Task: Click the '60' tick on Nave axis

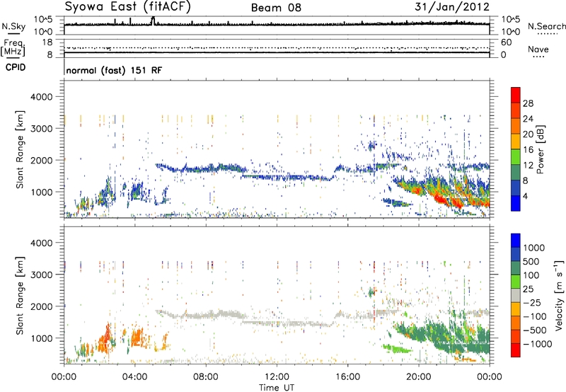Action: 506,42
